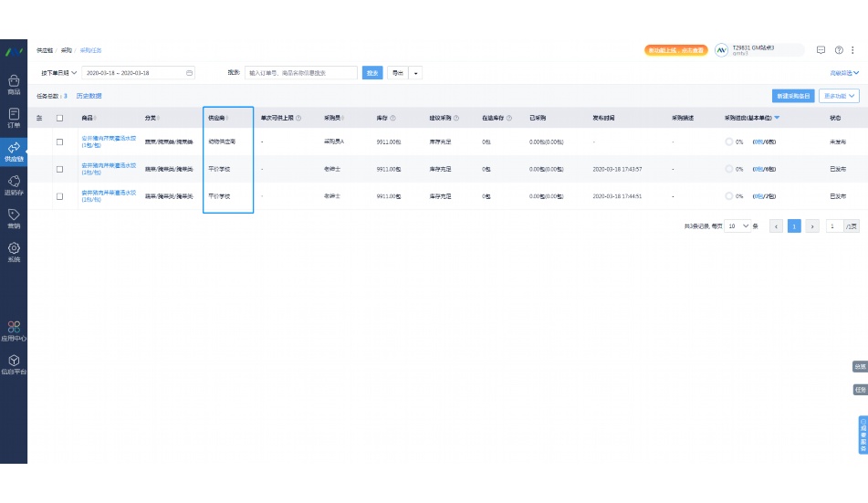868x503 pixels.
Task: Open the messages chat icon in the header
Action: click(x=821, y=50)
